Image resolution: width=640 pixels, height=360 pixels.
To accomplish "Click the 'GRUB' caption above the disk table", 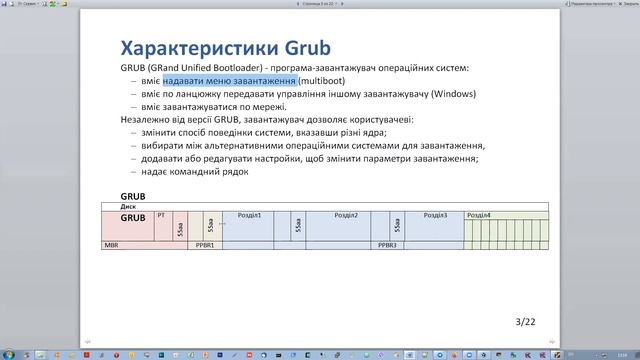I will click(133, 196).
